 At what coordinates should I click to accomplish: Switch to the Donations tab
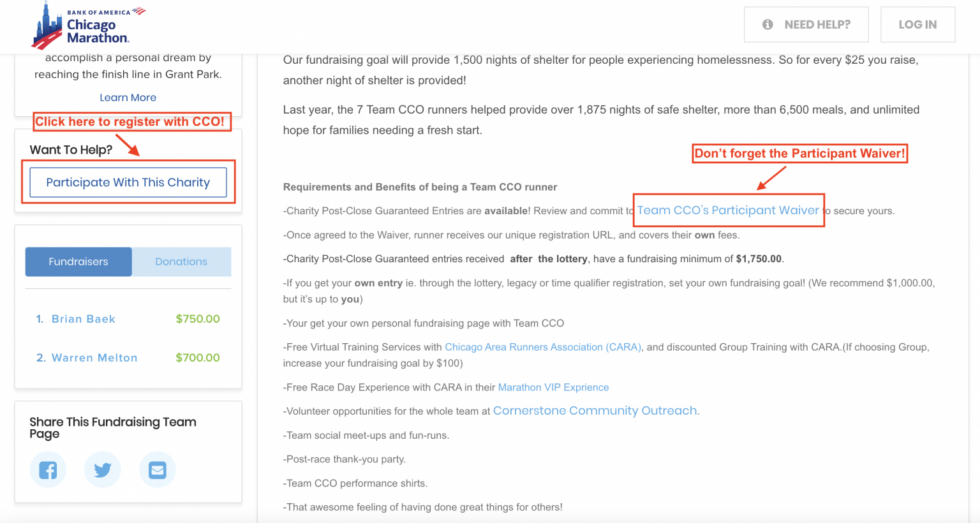(181, 261)
